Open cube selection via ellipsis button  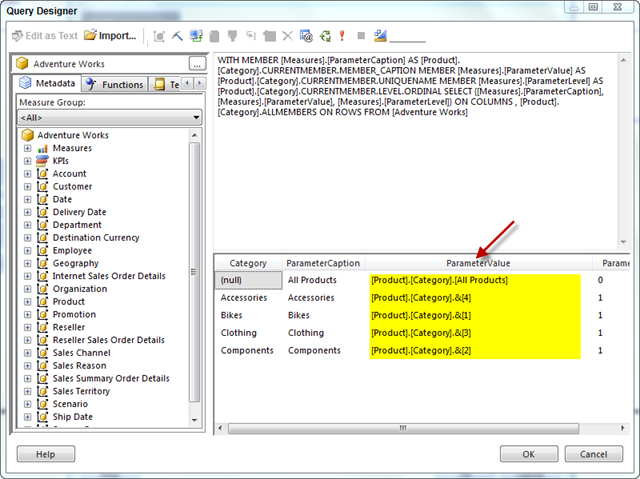click(197, 64)
